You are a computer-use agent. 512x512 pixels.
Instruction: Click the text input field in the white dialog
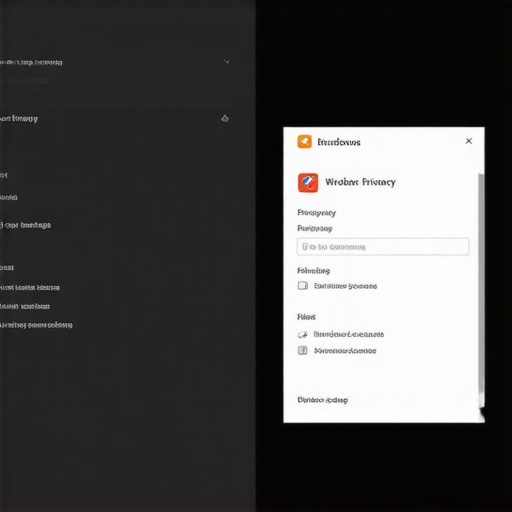pyautogui.click(x=383, y=247)
